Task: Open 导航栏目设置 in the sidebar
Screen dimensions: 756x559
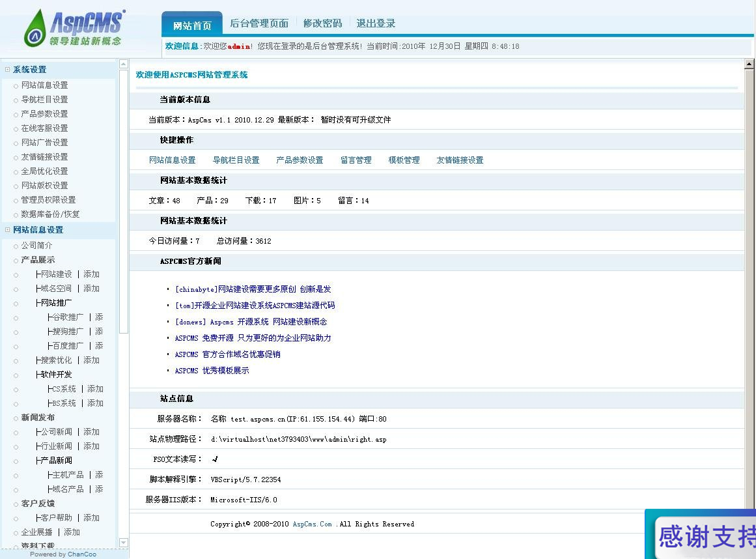Action: pos(44,100)
